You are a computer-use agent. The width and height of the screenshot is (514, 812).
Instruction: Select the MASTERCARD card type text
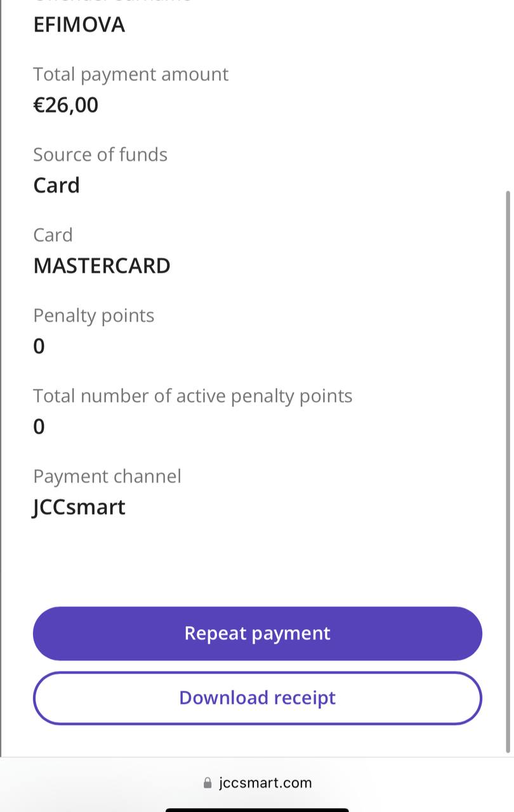pyautogui.click(x=102, y=266)
